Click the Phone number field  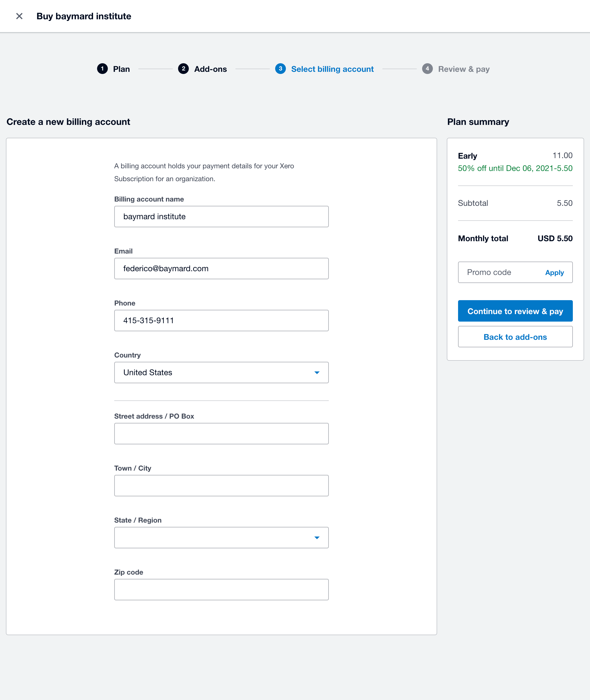(222, 320)
